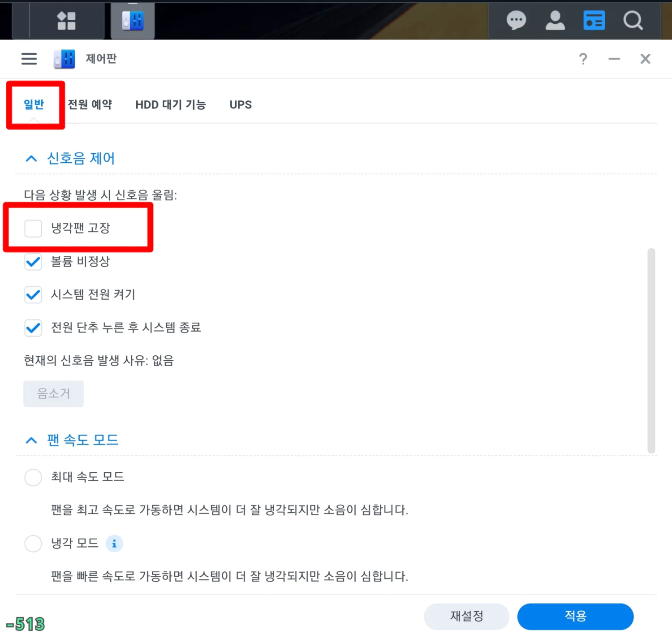Open the chat notifications icon

click(516, 21)
